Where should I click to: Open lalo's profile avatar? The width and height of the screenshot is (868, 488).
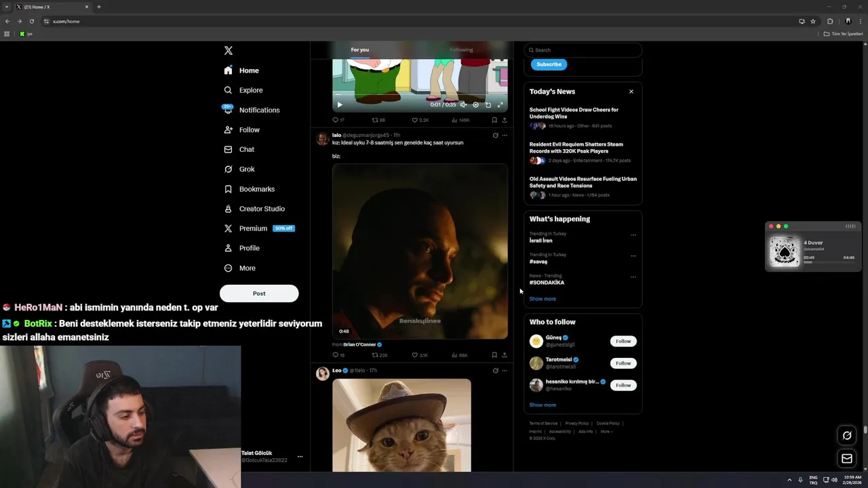click(x=323, y=139)
